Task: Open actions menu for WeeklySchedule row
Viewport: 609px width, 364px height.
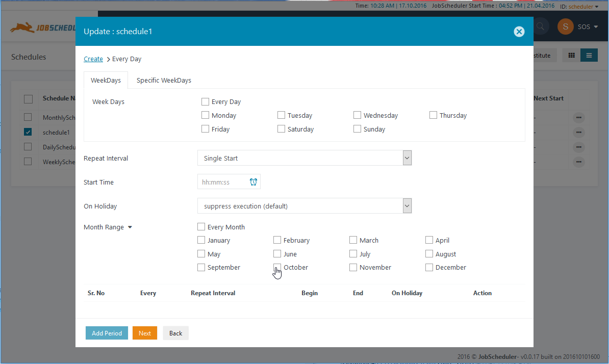Action: pos(578,162)
